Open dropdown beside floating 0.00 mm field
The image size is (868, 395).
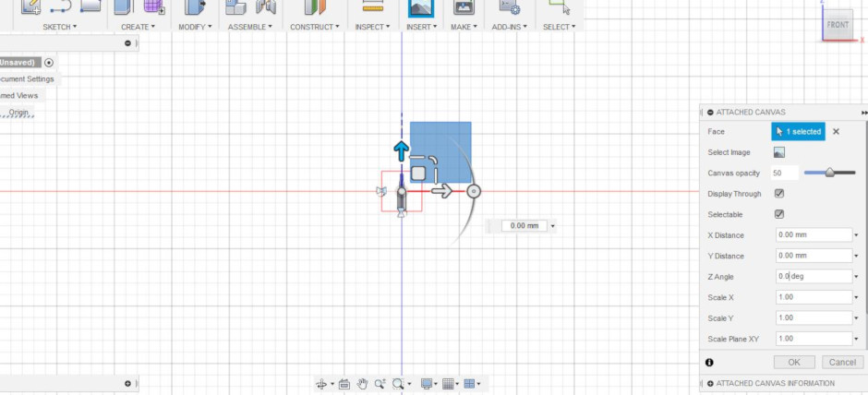coord(552,226)
